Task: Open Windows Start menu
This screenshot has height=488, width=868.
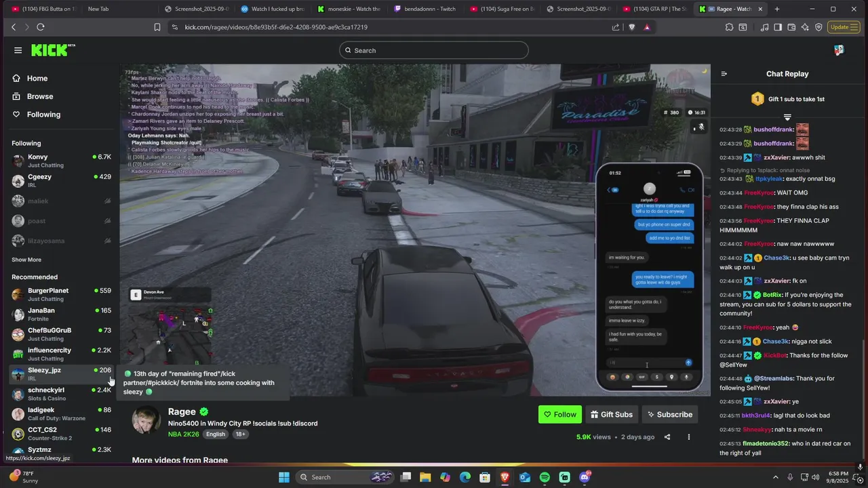Action: point(284,477)
